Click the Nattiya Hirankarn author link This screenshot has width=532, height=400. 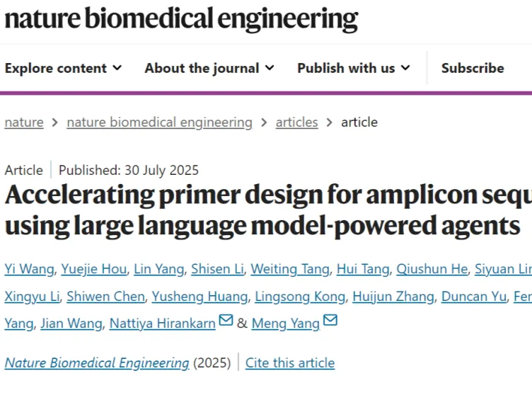163,324
